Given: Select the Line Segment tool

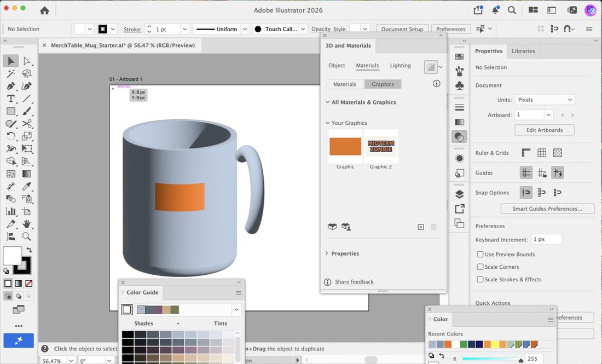Looking at the screenshot, I should pos(26,99).
